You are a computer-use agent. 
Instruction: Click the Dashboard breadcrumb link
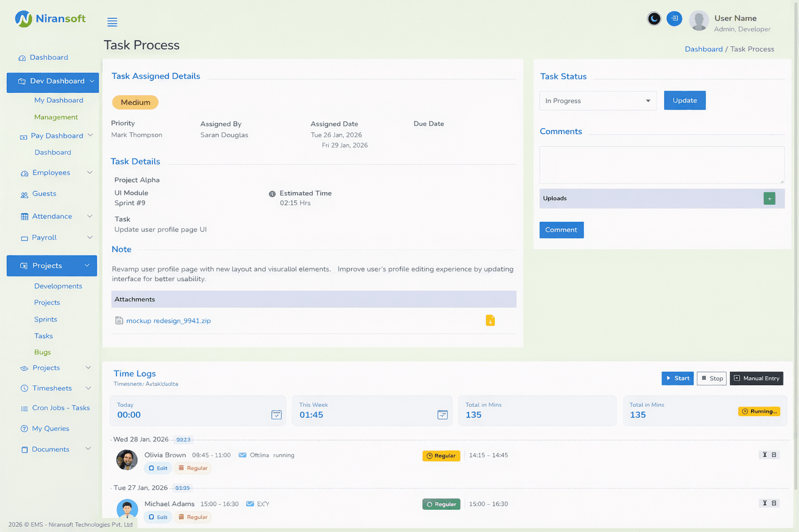point(703,49)
